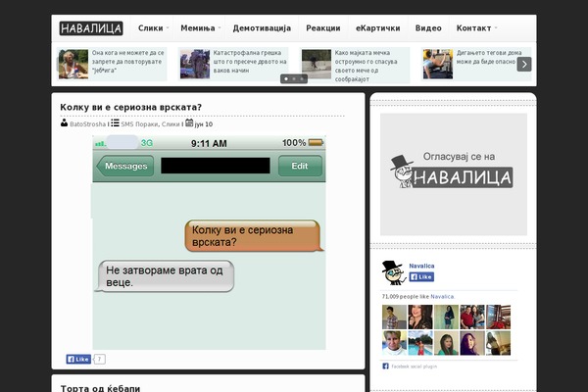Open Navalica Facebook page name link
This screenshot has height=392, width=588.
(x=421, y=266)
